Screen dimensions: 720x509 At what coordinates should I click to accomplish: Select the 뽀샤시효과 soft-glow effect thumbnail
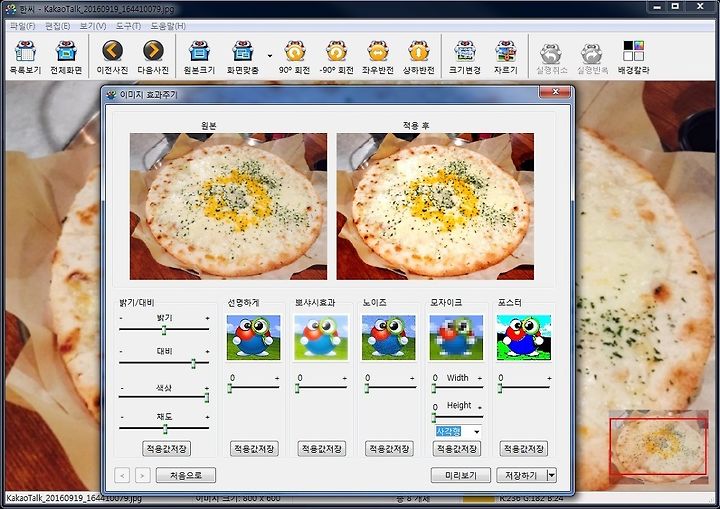[321, 337]
